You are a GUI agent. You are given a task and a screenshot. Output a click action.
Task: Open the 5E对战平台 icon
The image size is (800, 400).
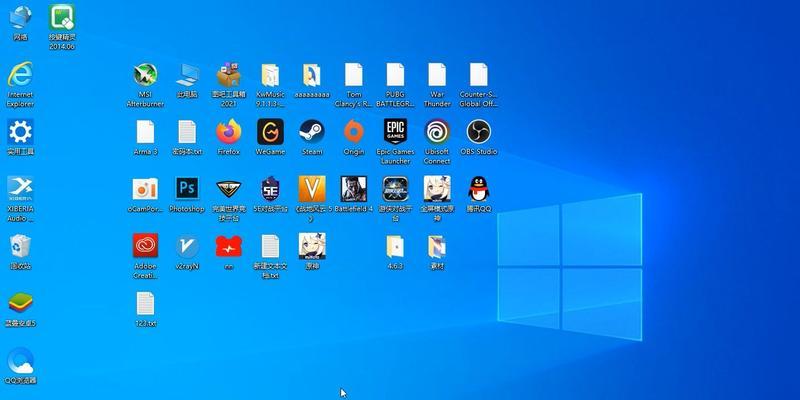[270, 189]
